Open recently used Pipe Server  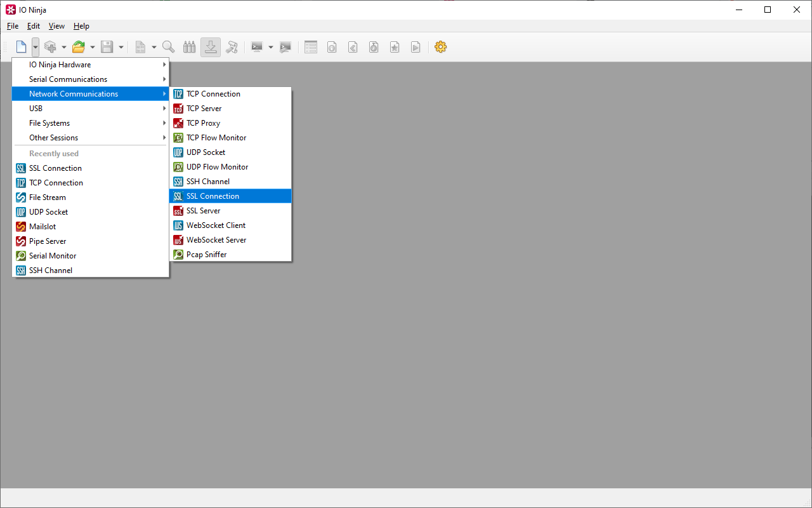coord(91,241)
